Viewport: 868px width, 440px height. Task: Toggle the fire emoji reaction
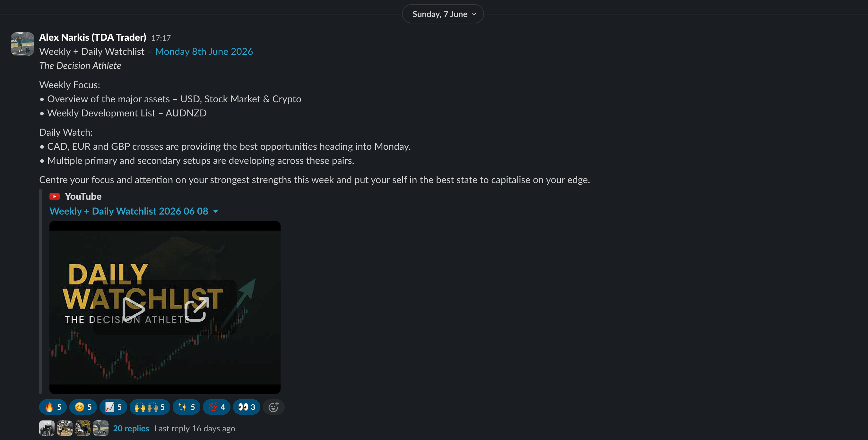[x=53, y=407]
